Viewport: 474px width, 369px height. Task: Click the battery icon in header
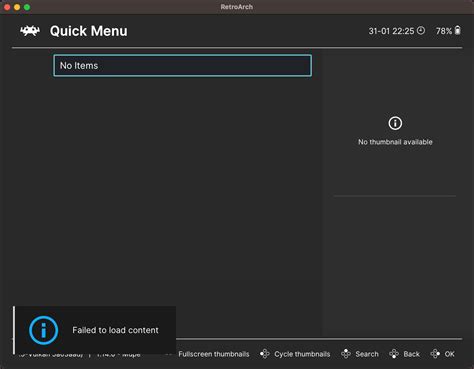point(458,30)
